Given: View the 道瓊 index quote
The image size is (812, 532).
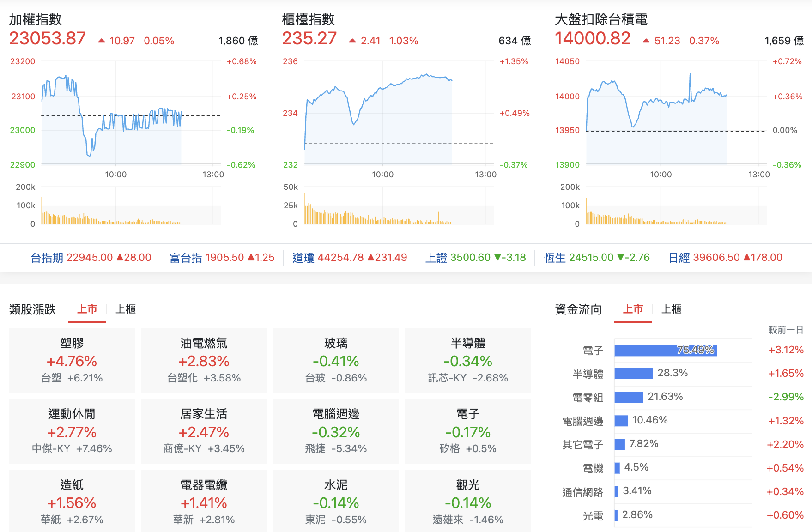Looking at the screenshot, I should [x=349, y=257].
